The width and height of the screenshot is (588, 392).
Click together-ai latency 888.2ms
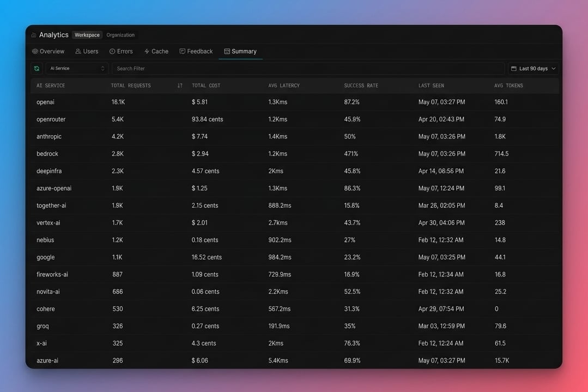coord(280,206)
